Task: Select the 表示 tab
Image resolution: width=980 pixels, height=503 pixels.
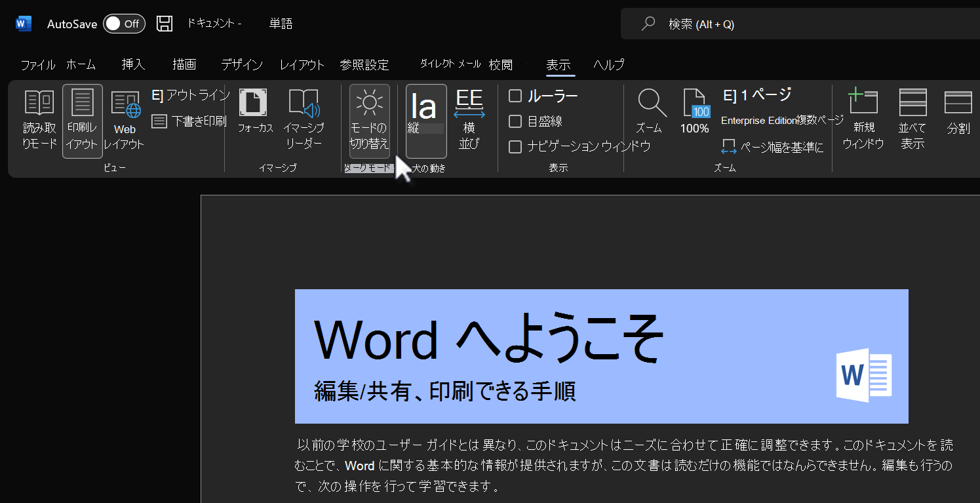Action: pos(559,65)
